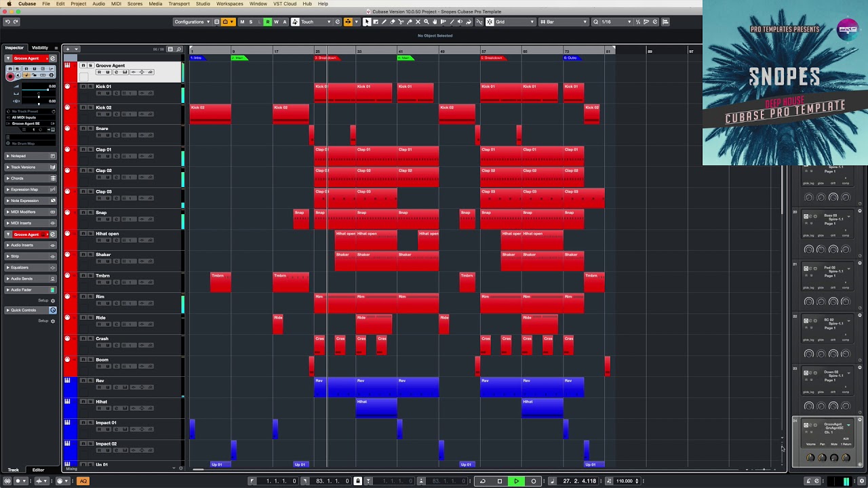The image size is (868, 488).
Task: Click the Redo arrow in toolbar
Action: (x=16, y=22)
